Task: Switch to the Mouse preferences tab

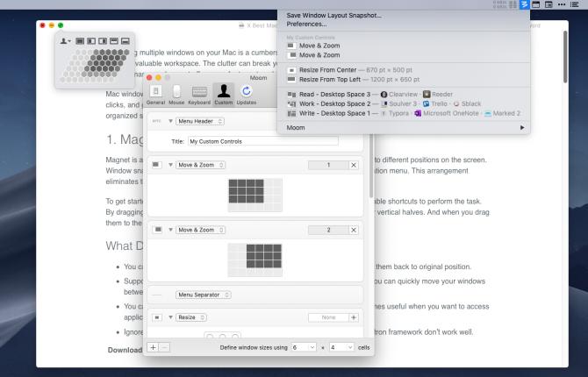Action: tap(176, 94)
